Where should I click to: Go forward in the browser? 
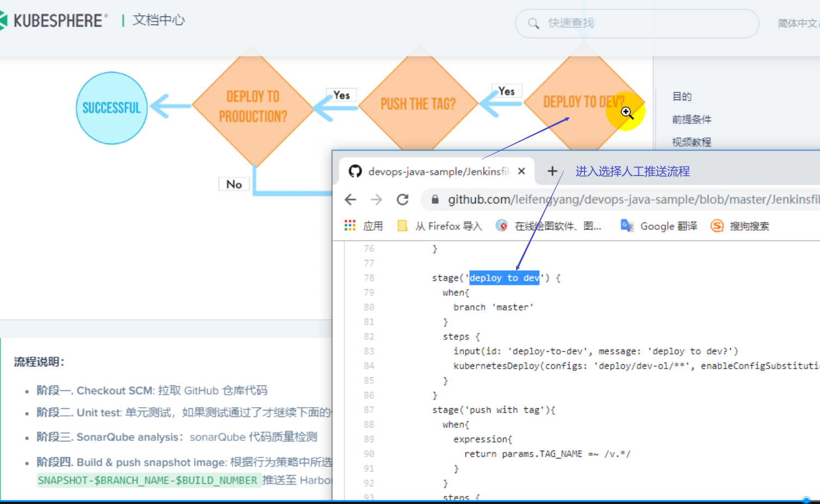pos(376,200)
